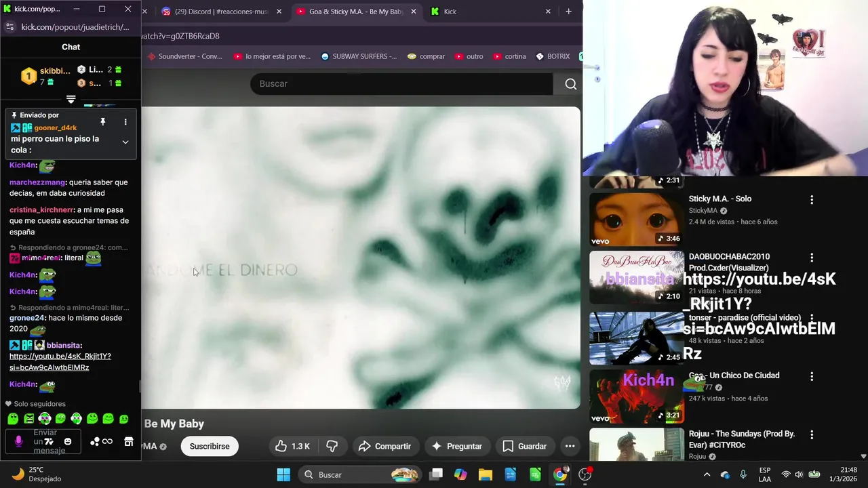Image resolution: width=868 pixels, height=488 pixels.
Task: Open channel points bubbles icon in chat
Action: point(95,442)
